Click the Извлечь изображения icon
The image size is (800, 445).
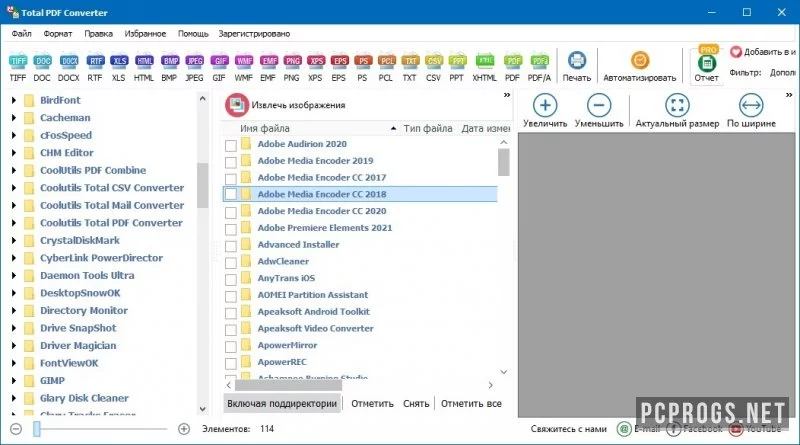point(236,105)
